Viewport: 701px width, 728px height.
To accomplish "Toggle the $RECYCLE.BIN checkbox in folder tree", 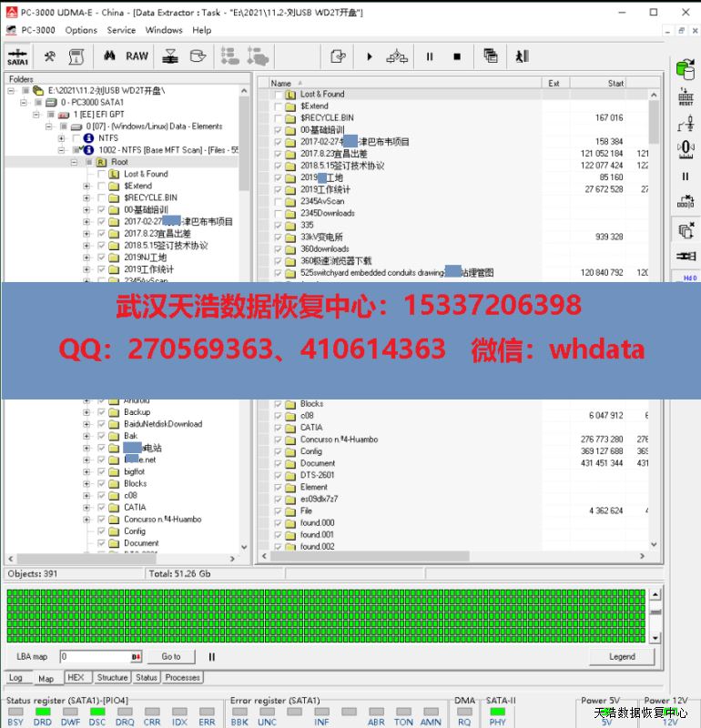I will 101,197.
